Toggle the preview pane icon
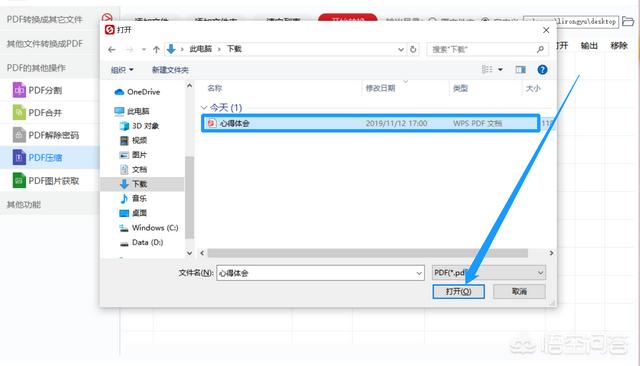This screenshot has width=640, height=366. (x=520, y=70)
